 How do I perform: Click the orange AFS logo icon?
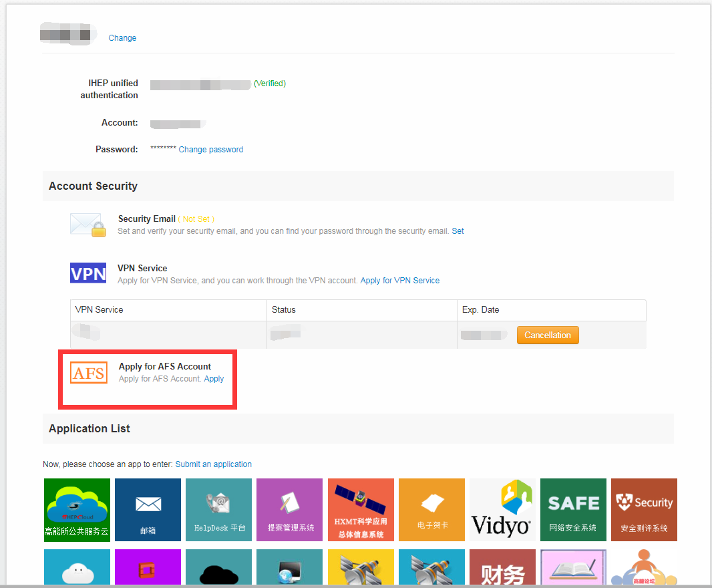pyautogui.click(x=89, y=373)
